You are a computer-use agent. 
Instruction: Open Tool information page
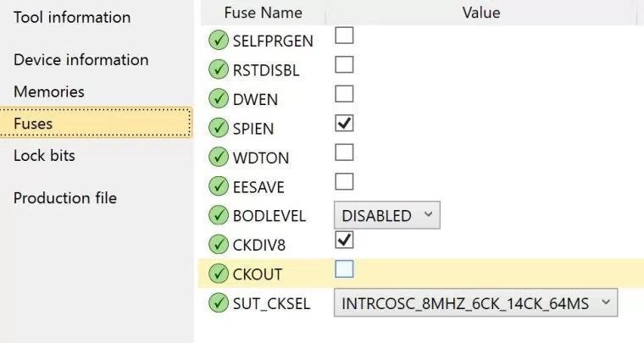pyautogui.click(x=72, y=17)
